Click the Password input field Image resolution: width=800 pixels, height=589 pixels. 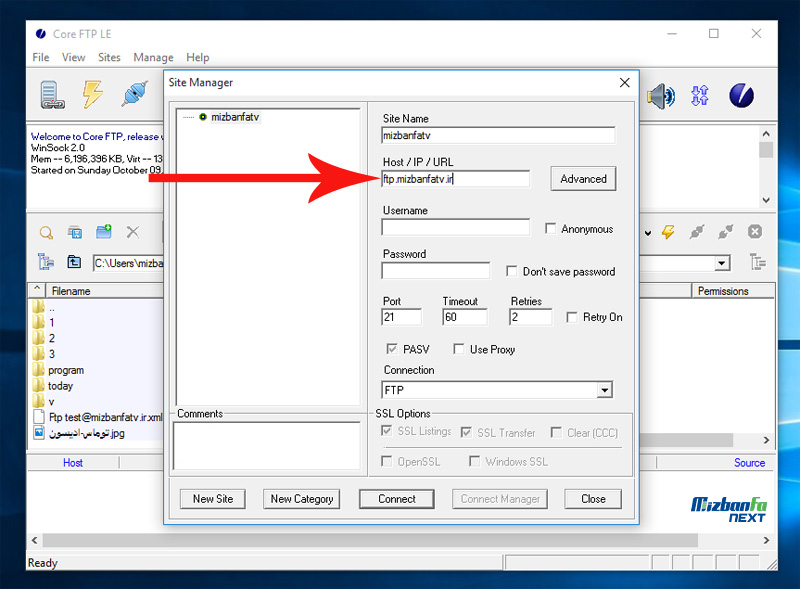435,271
